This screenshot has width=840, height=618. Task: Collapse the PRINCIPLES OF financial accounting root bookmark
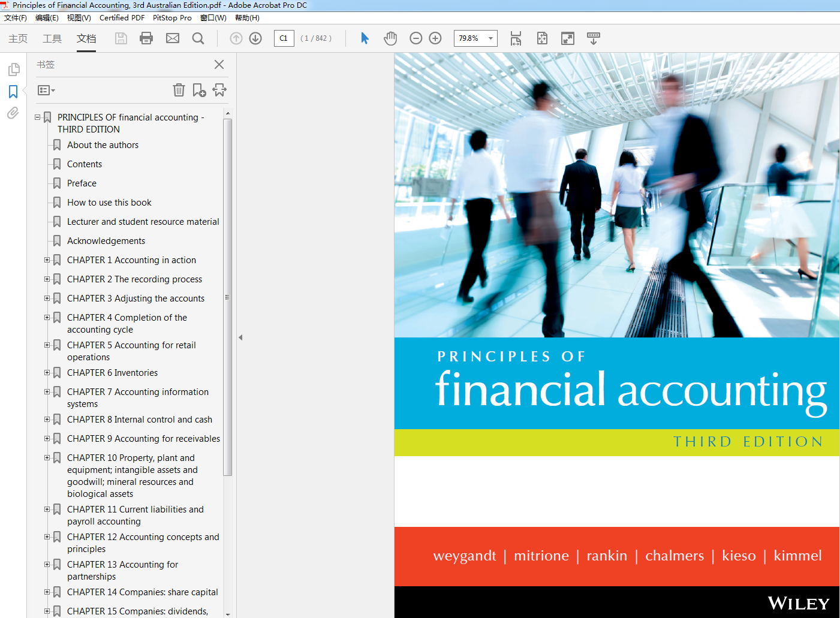38,117
